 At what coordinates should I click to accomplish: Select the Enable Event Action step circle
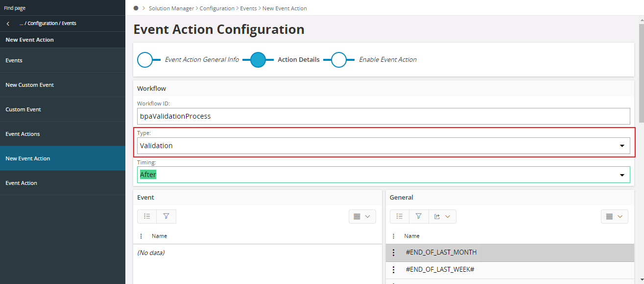[338, 59]
